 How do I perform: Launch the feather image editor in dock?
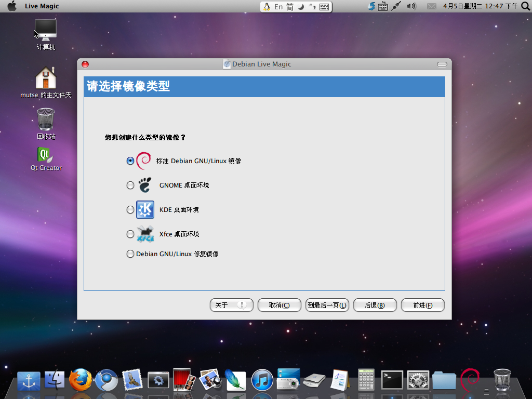tap(235, 380)
